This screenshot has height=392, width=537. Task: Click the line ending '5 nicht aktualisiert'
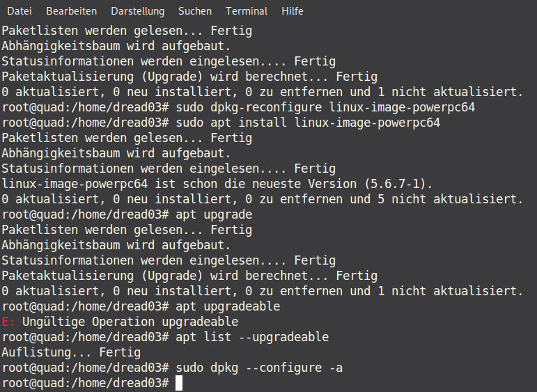point(262,199)
